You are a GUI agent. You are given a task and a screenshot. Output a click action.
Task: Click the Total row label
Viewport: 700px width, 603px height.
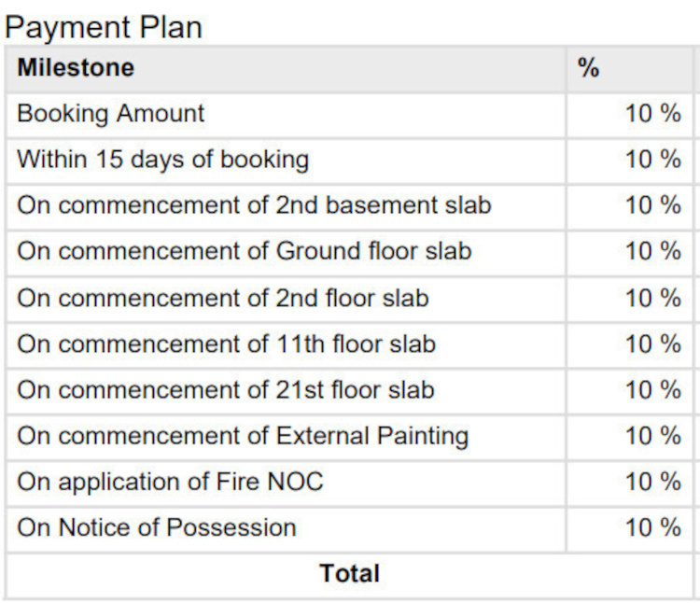pyautogui.click(x=350, y=573)
